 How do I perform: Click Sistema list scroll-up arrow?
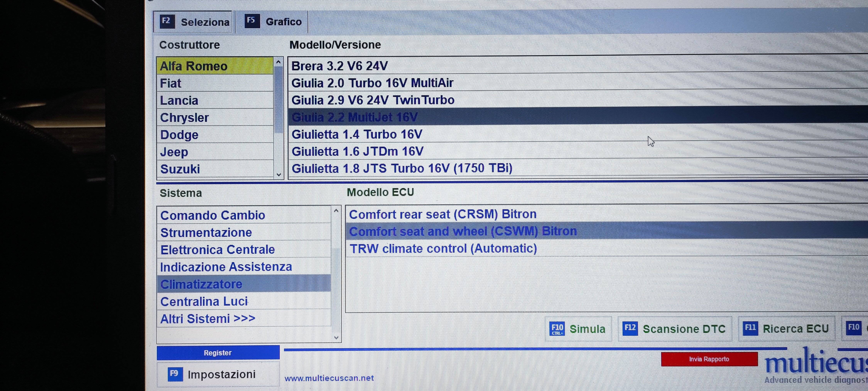tap(336, 211)
